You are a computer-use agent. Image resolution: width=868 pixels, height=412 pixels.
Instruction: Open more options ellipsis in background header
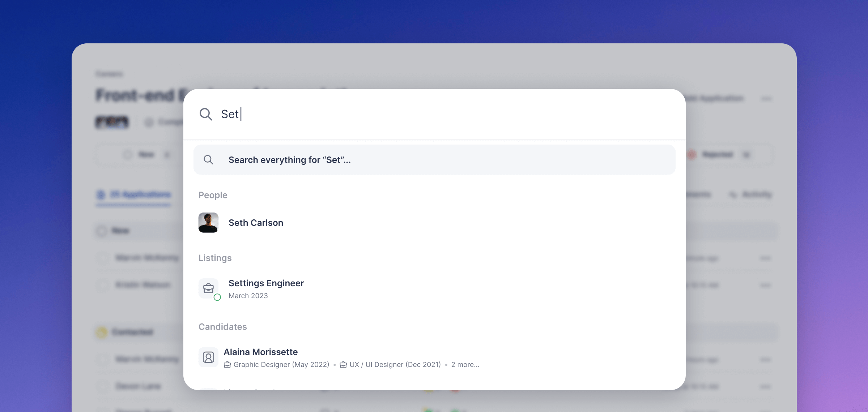[766, 98]
